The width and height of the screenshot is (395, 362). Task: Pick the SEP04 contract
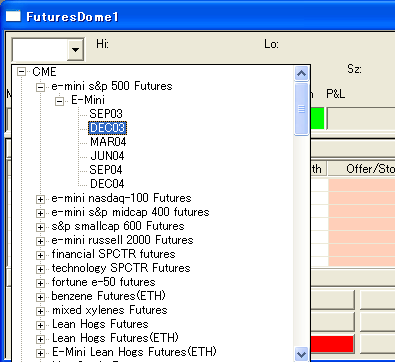point(106,170)
